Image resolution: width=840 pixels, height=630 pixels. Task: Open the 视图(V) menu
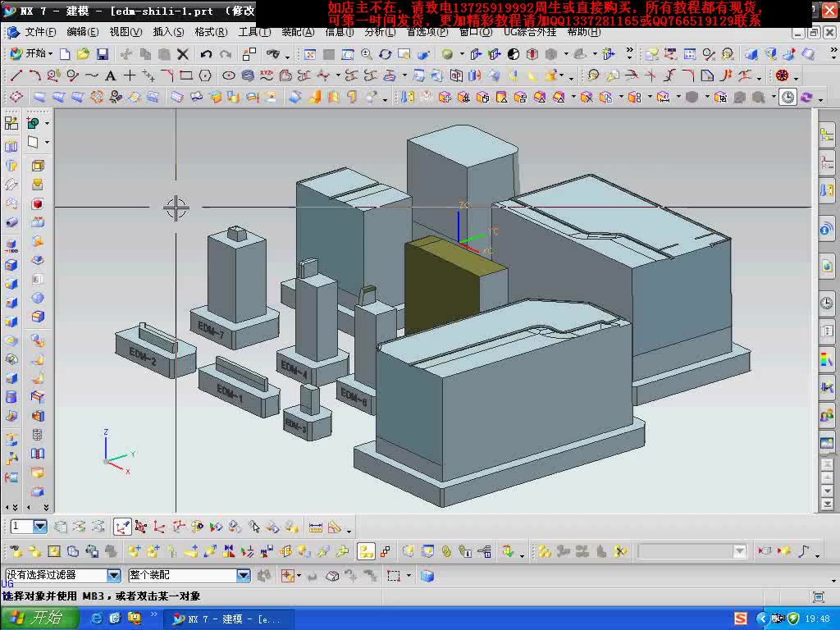(x=126, y=32)
